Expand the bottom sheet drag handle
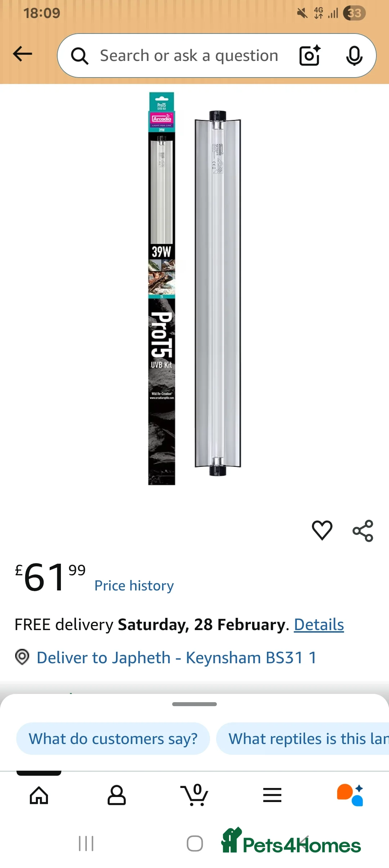This screenshot has height=868, width=389. click(194, 704)
